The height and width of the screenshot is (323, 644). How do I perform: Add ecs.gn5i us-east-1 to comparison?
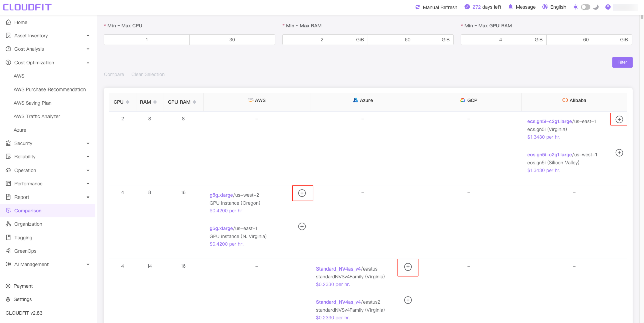(x=619, y=119)
